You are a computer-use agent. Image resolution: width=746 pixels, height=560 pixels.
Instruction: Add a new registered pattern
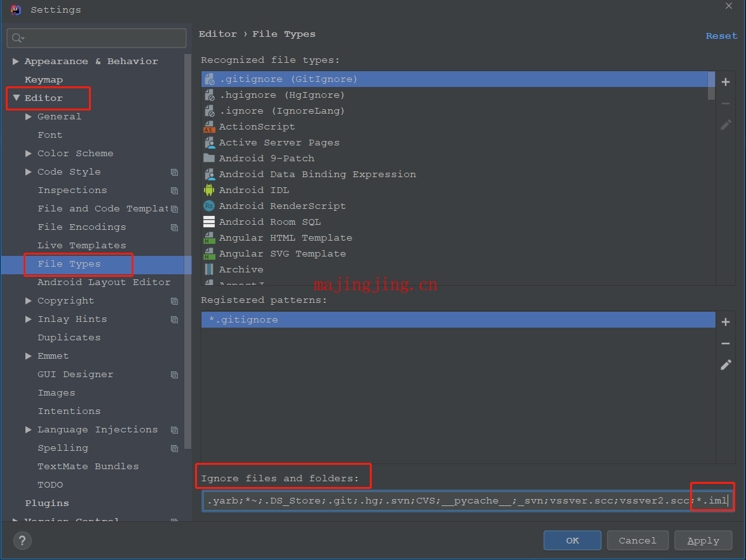tap(726, 323)
